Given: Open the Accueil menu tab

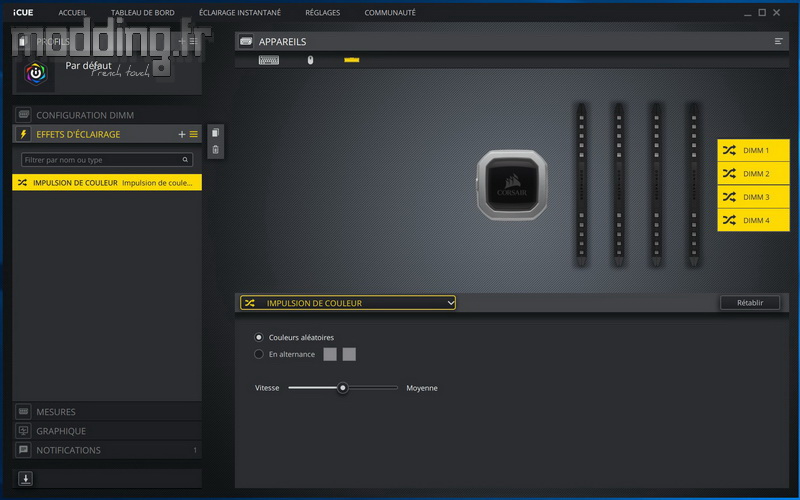Looking at the screenshot, I should point(72,12).
